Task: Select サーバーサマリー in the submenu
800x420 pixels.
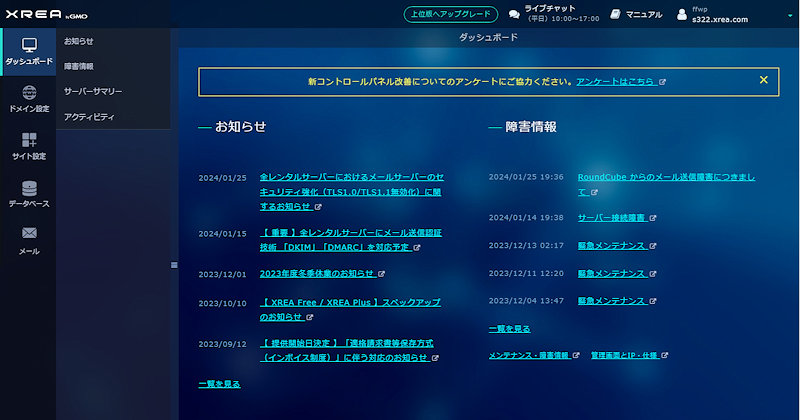Action: (x=93, y=91)
